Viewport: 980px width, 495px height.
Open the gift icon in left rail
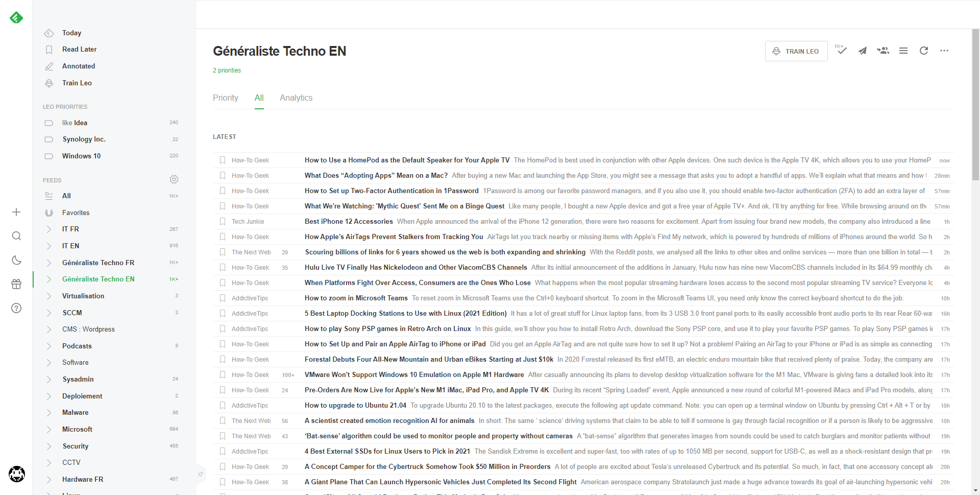tap(16, 284)
